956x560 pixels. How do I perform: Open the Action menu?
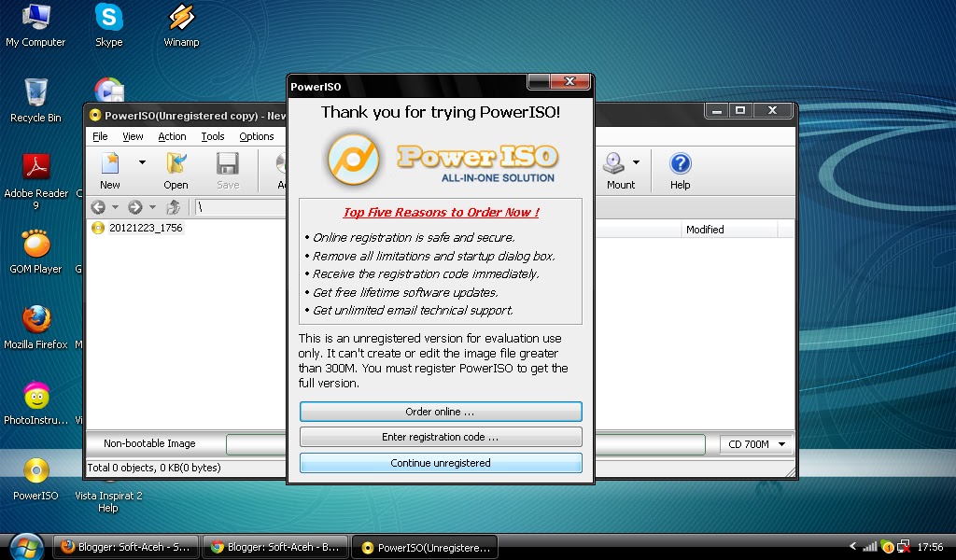coord(172,135)
